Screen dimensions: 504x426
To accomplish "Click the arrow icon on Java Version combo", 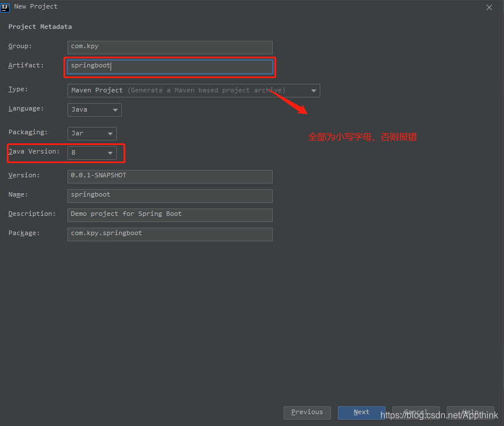I will [111, 153].
